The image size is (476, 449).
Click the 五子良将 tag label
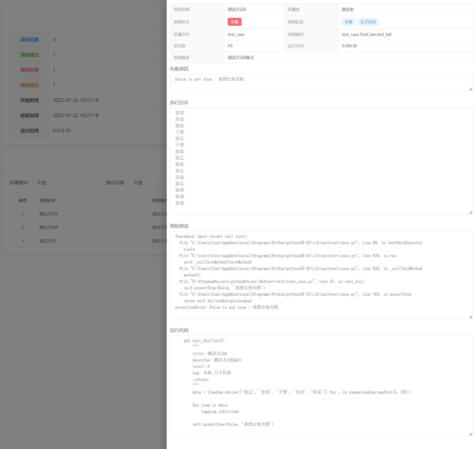pyautogui.click(x=368, y=22)
